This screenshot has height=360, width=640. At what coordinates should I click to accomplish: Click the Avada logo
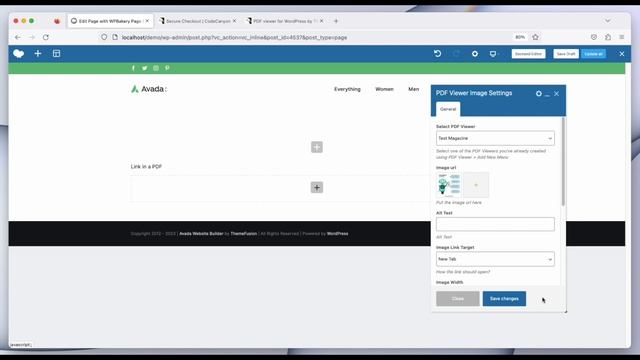pyautogui.click(x=149, y=89)
